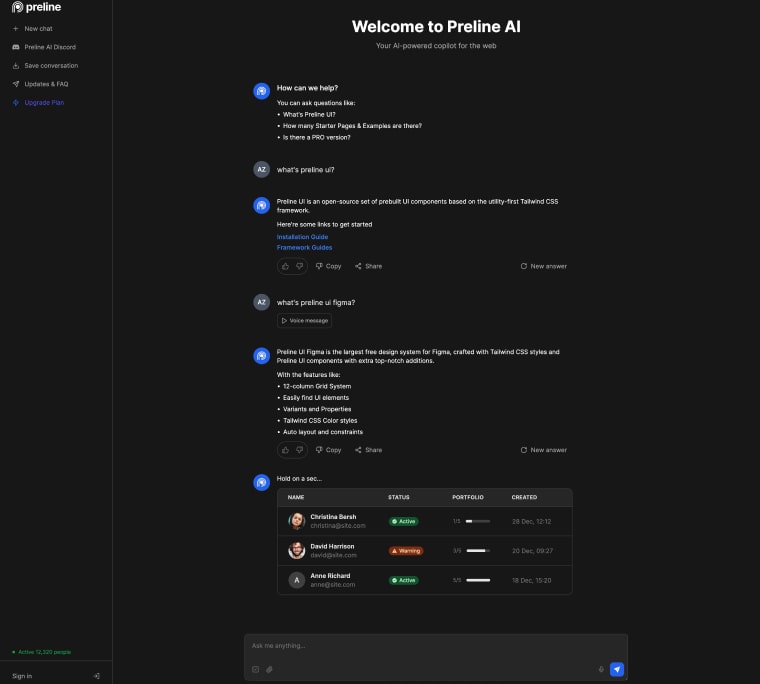
Task: Click David Harrison's portfolio progress bar
Action: coord(478,551)
